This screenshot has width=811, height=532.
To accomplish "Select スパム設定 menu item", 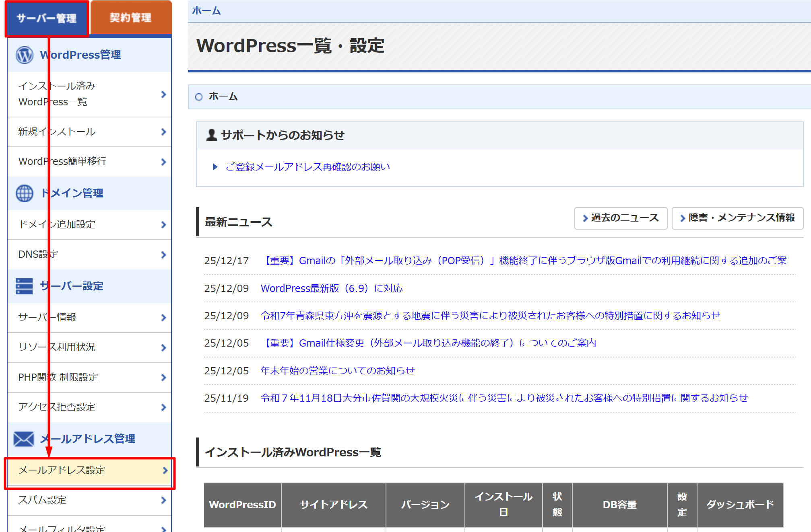I will [x=43, y=500].
